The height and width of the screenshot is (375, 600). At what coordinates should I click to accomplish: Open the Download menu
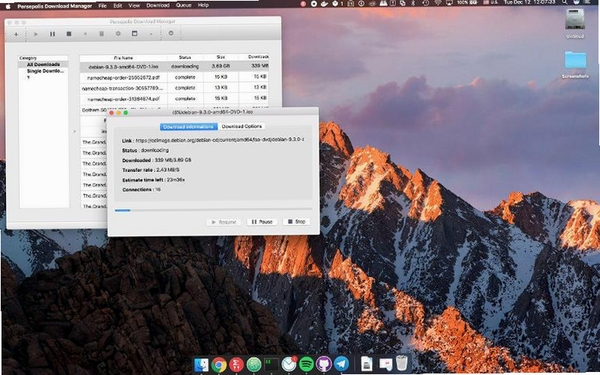coord(158,5)
